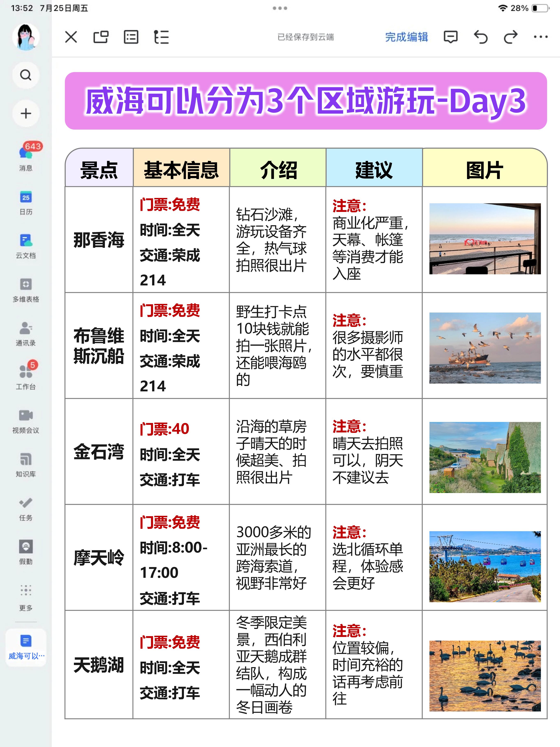The height and width of the screenshot is (747, 560).
Task: Expand the three-dot more options menu
Action: (x=540, y=37)
